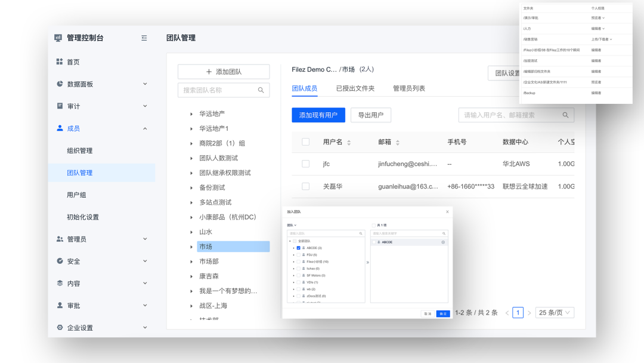Viewport: 644px width, 363px height.
Task: Click search icon in dialog's left team search
Action: [361, 233]
